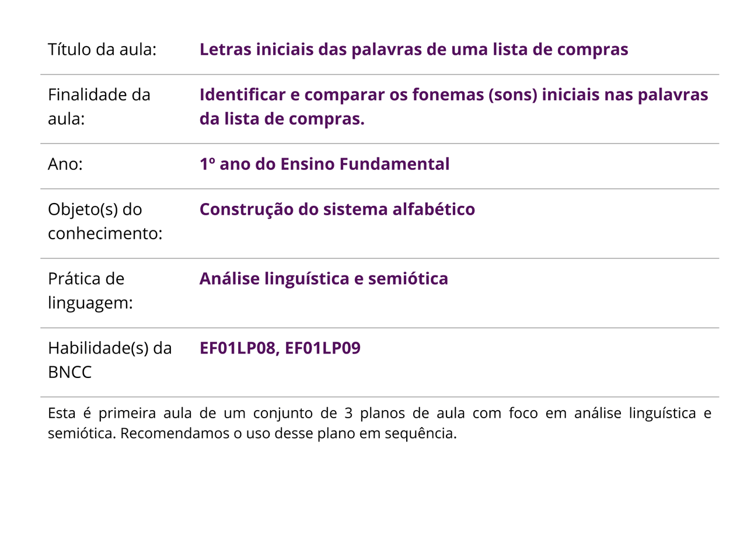The image size is (747, 560).
Task: Click the BNCC code EF01LP09
Action: click(323, 348)
